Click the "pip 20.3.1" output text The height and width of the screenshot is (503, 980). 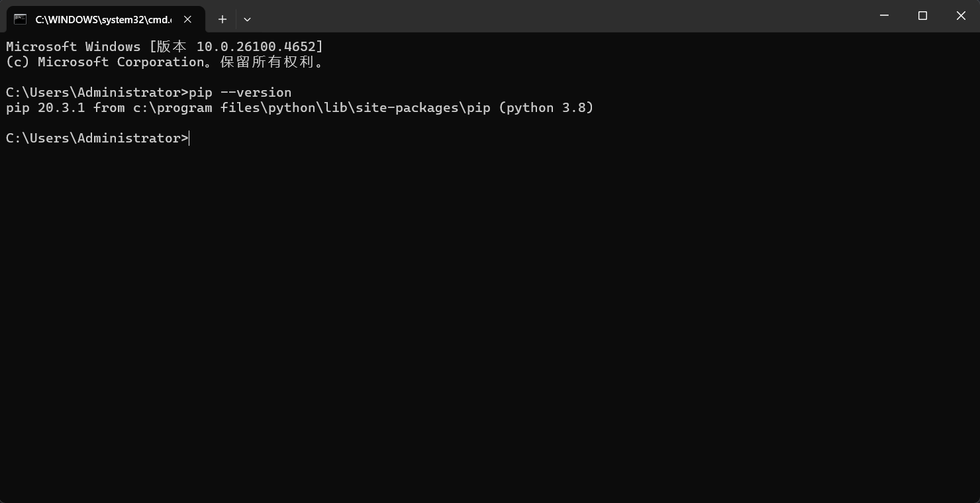45,107
